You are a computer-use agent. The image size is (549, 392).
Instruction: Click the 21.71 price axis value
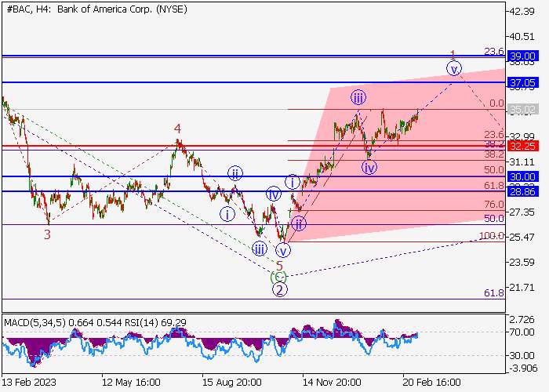(x=522, y=288)
